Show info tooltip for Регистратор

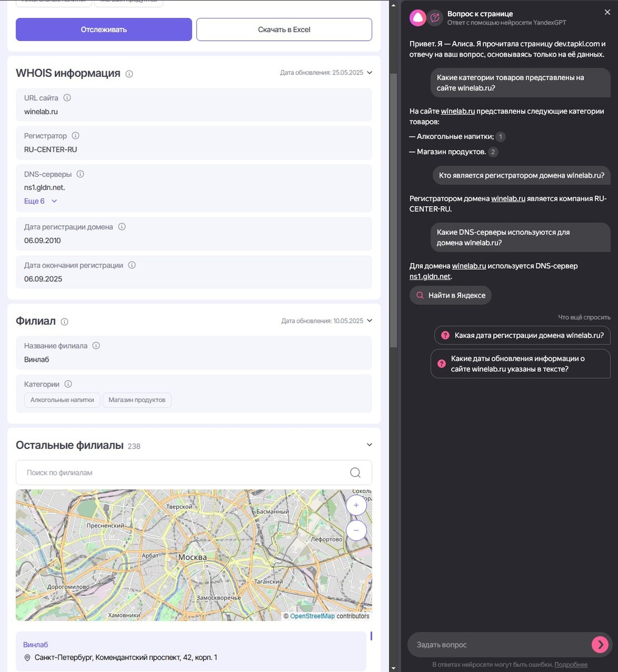tap(76, 136)
